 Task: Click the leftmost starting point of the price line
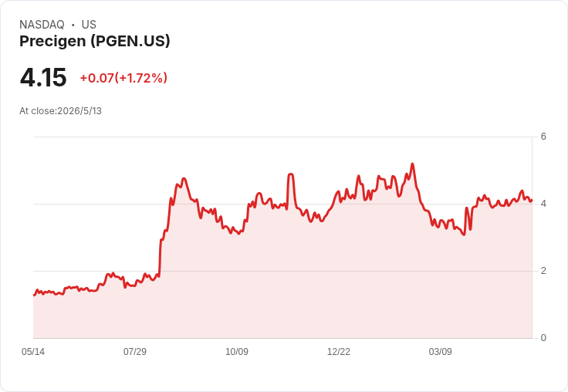34,295
